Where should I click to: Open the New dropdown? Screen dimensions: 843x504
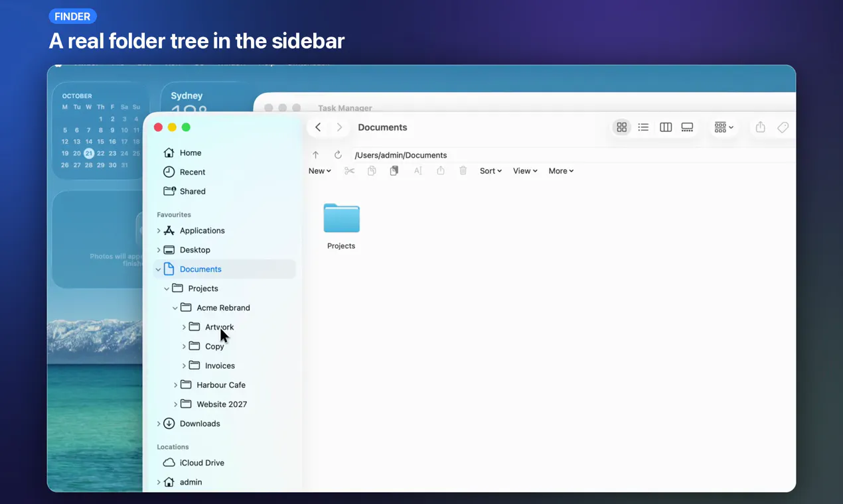320,171
